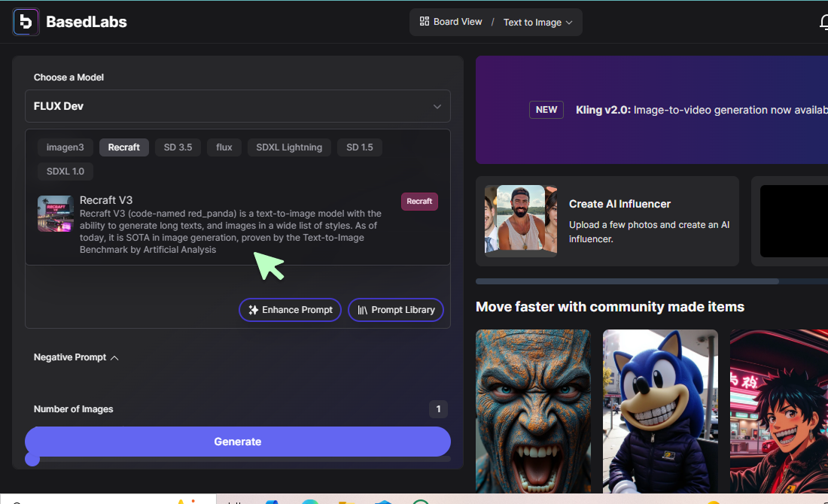Viewport: 828px width, 504px height.
Task: Open the anime boy neon image
Action: pos(779,411)
